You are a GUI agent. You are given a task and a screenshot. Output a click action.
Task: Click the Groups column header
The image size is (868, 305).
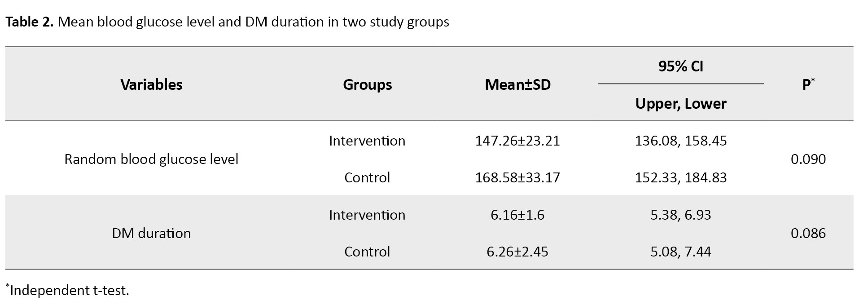(367, 84)
